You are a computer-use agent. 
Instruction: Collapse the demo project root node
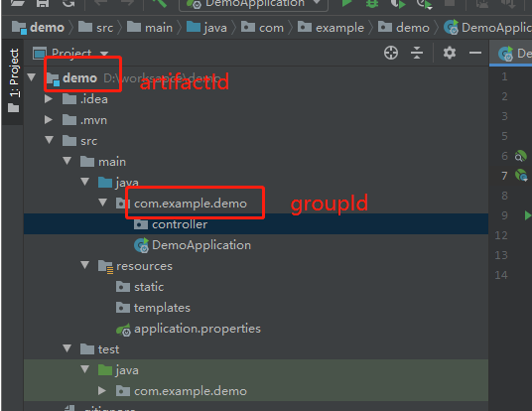pyautogui.click(x=32, y=77)
